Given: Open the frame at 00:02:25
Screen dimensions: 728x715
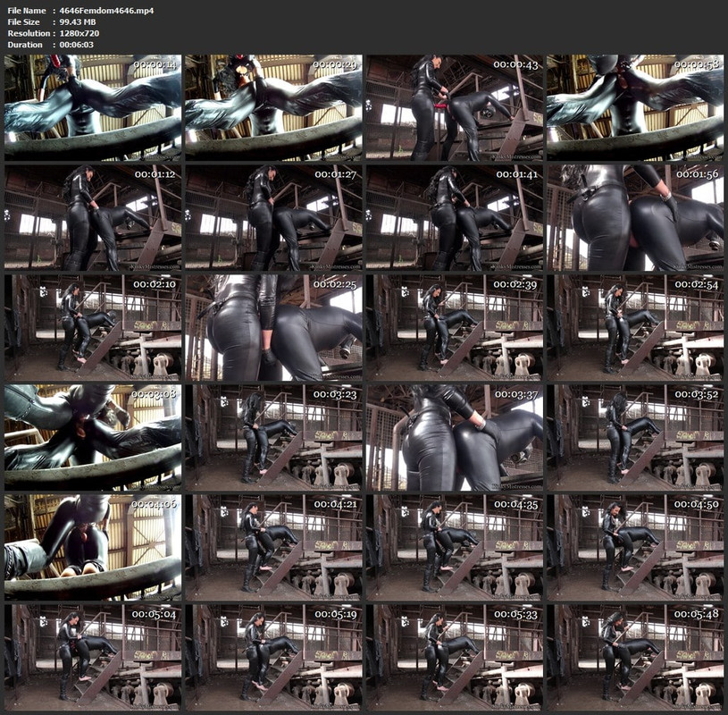Looking at the screenshot, I should pyautogui.click(x=273, y=327).
